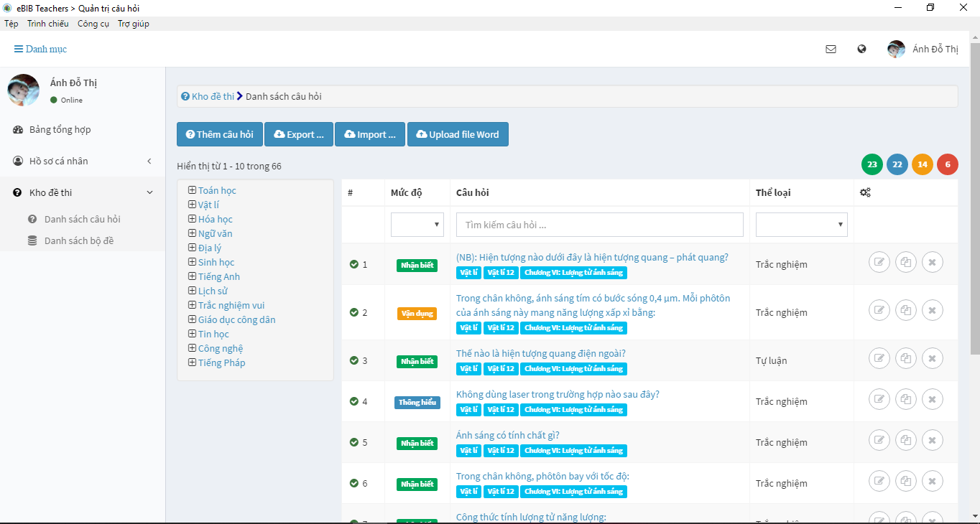The image size is (980, 524).
Task: Click the globe language icon
Action: tap(861, 50)
